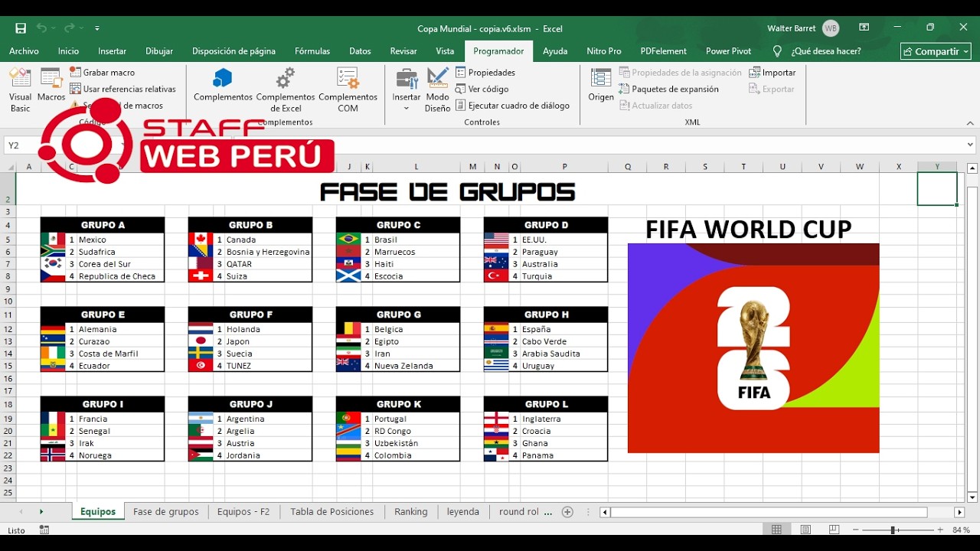The height and width of the screenshot is (551, 980).
Task: Click the Walter Barret account name
Action: point(792,28)
